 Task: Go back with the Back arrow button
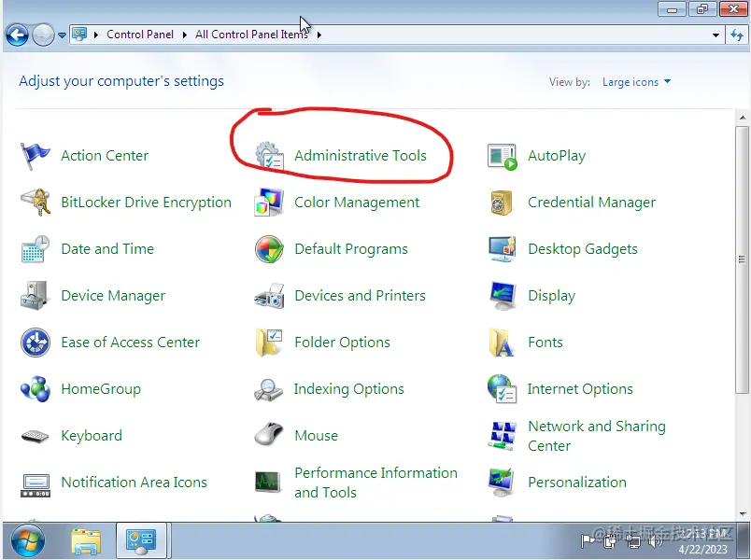point(17,35)
